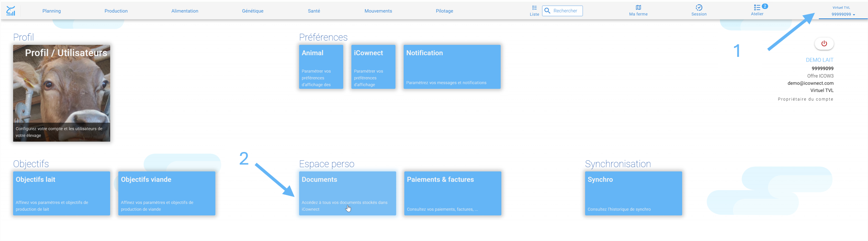Open the Pilotage menu

coord(444,11)
